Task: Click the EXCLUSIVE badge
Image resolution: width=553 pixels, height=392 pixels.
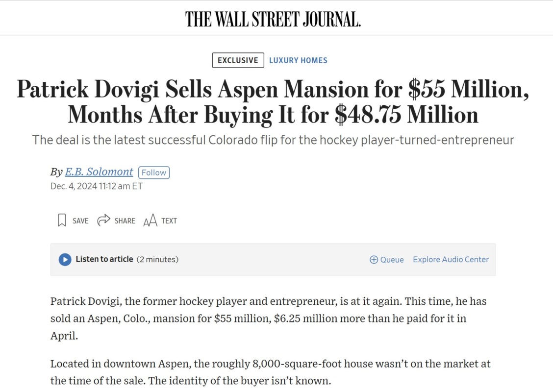Action: tap(238, 60)
